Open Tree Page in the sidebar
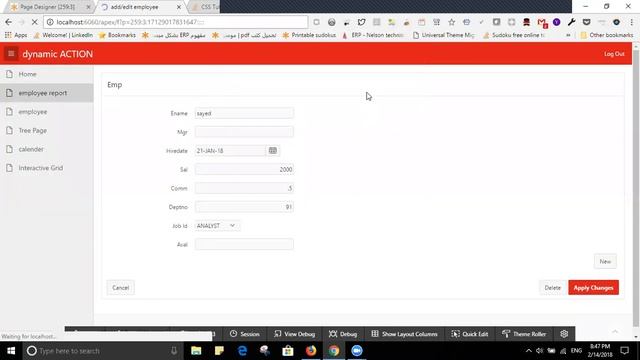The image size is (640, 360). point(47,131)
